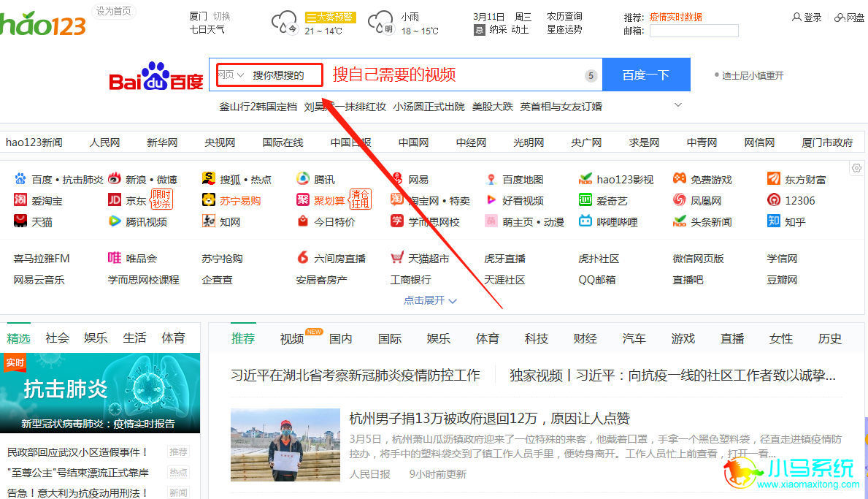Open 星座运势 link
This screenshot has height=499, width=868.
tap(564, 30)
